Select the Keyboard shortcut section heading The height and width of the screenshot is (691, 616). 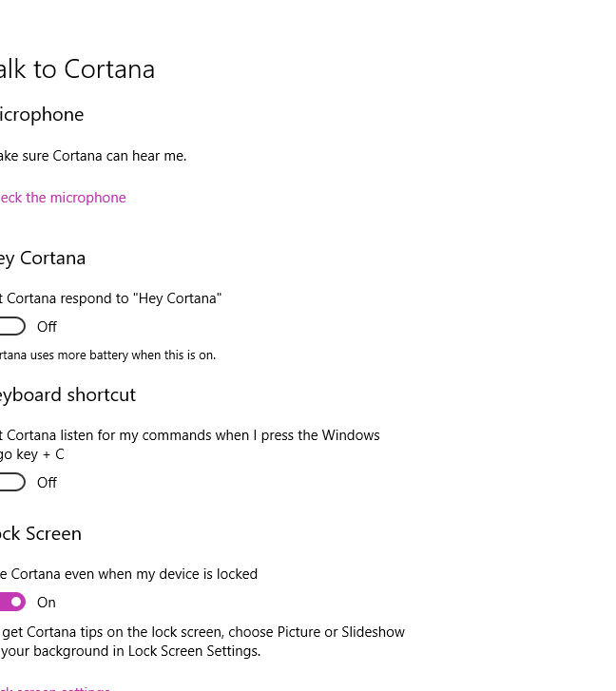coord(67,394)
